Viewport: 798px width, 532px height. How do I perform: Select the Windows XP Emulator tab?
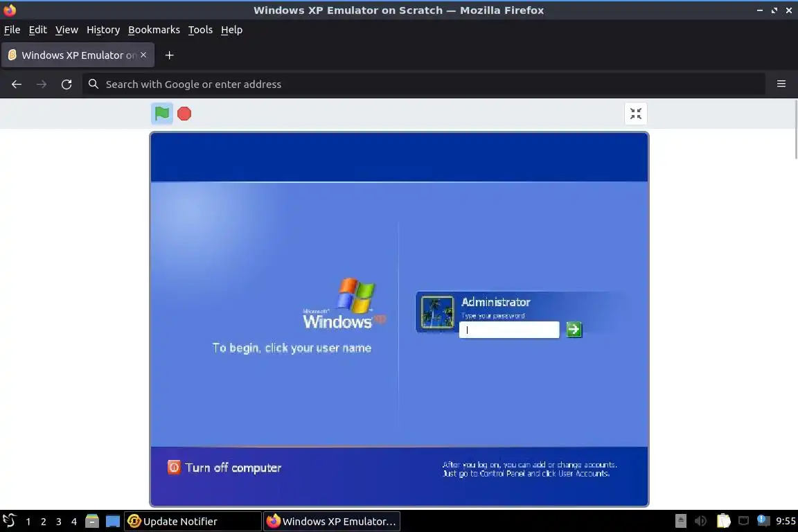[78, 55]
